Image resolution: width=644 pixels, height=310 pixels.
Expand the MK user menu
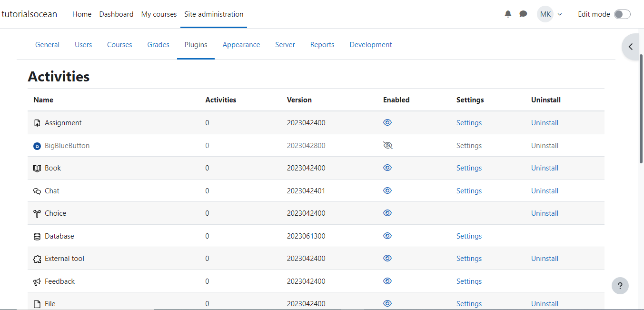(x=549, y=14)
